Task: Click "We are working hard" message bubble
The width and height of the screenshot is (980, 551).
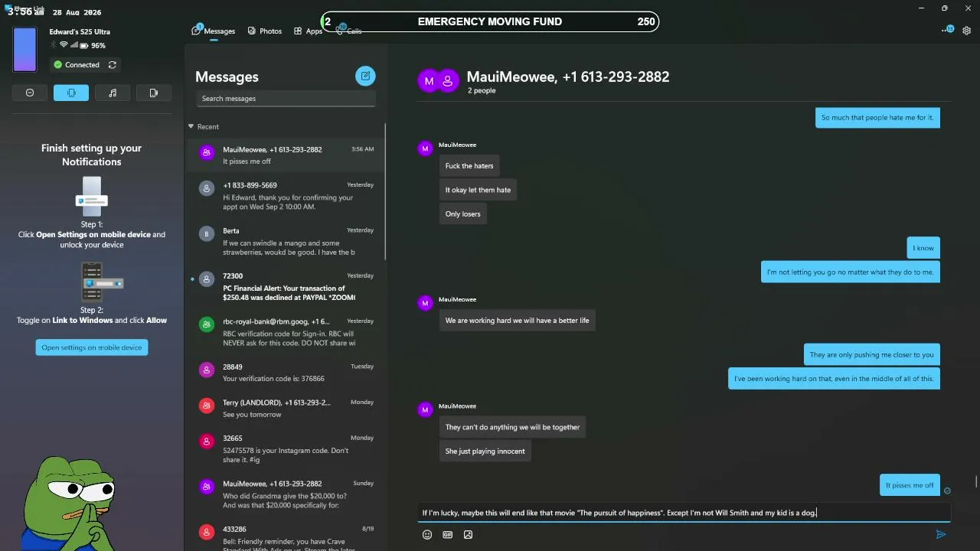Action: coord(518,321)
